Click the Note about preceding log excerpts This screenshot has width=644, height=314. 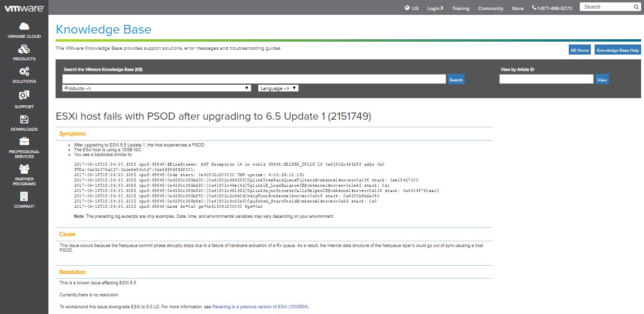click(x=204, y=216)
